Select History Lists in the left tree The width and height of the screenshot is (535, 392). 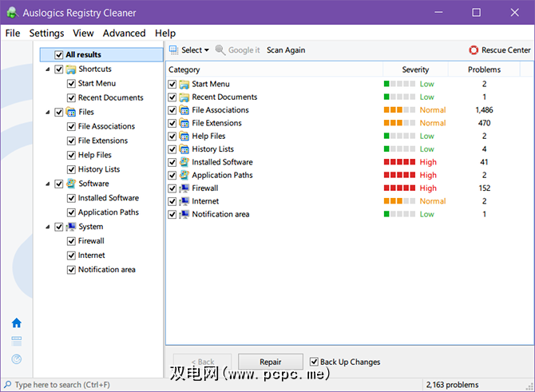[99, 169]
